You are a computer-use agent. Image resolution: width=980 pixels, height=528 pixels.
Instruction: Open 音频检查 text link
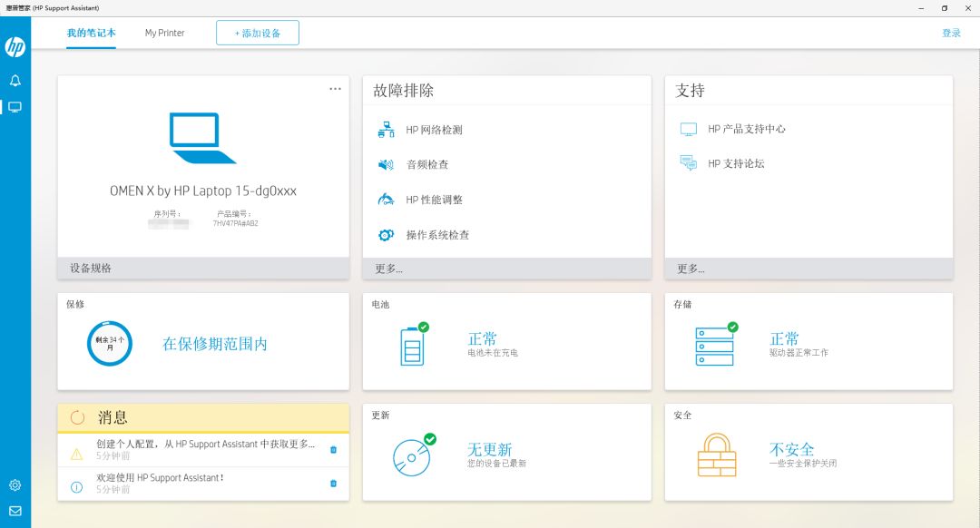coord(427,165)
